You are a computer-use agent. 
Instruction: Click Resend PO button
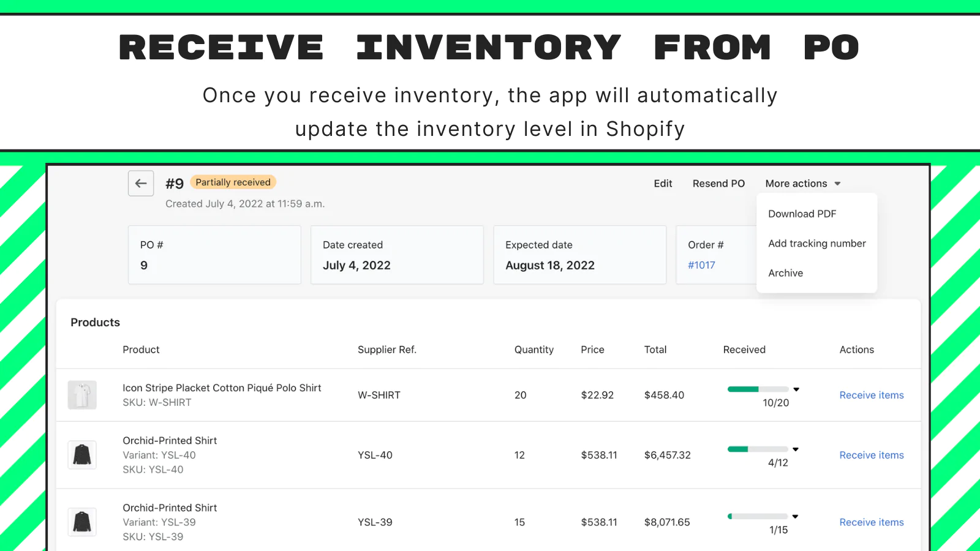pyautogui.click(x=718, y=184)
